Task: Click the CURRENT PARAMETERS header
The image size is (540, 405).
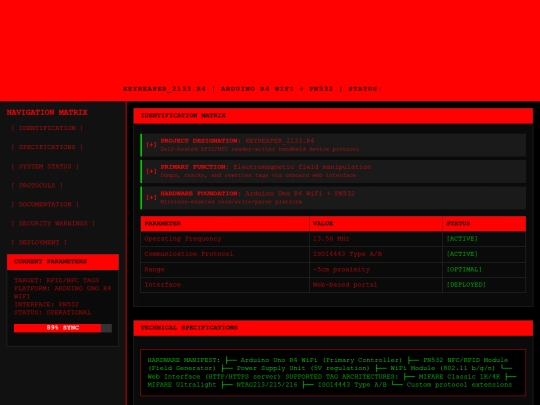Action: coord(63,262)
